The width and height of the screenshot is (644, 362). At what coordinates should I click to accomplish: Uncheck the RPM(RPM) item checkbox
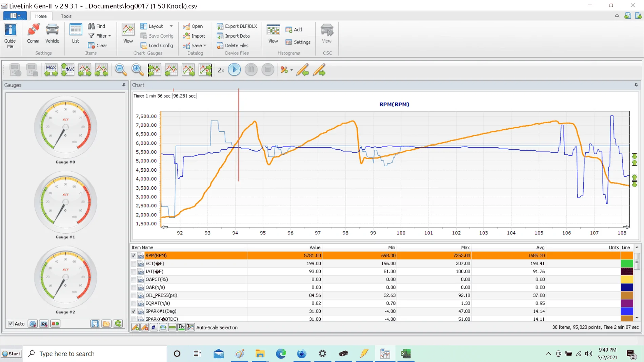click(134, 256)
